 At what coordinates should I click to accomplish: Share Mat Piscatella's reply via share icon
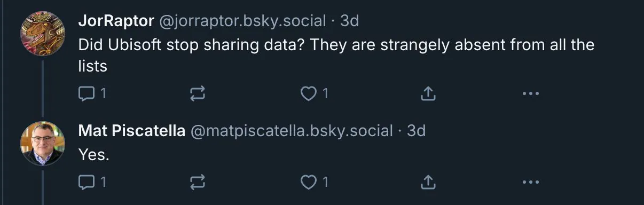point(427,183)
